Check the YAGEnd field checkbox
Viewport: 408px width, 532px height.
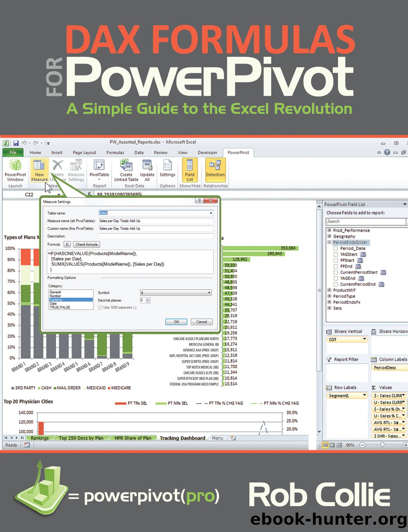tap(336, 278)
